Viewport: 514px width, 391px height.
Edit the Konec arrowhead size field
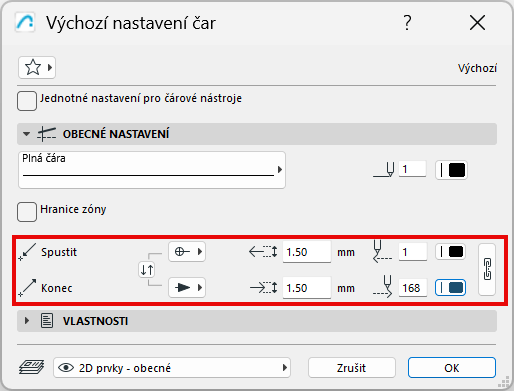point(307,288)
